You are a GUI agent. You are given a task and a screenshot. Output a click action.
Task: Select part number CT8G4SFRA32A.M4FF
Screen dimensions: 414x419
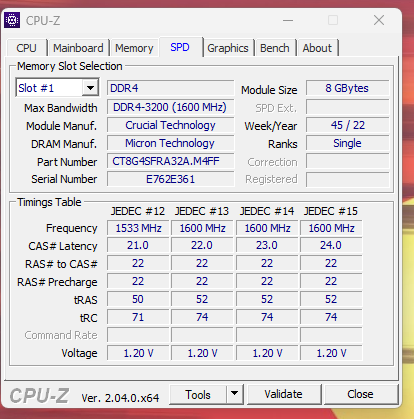(x=171, y=161)
